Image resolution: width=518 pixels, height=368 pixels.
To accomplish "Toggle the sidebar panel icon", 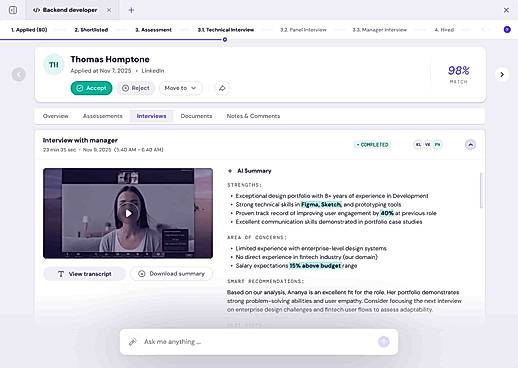I will click(x=13, y=10).
